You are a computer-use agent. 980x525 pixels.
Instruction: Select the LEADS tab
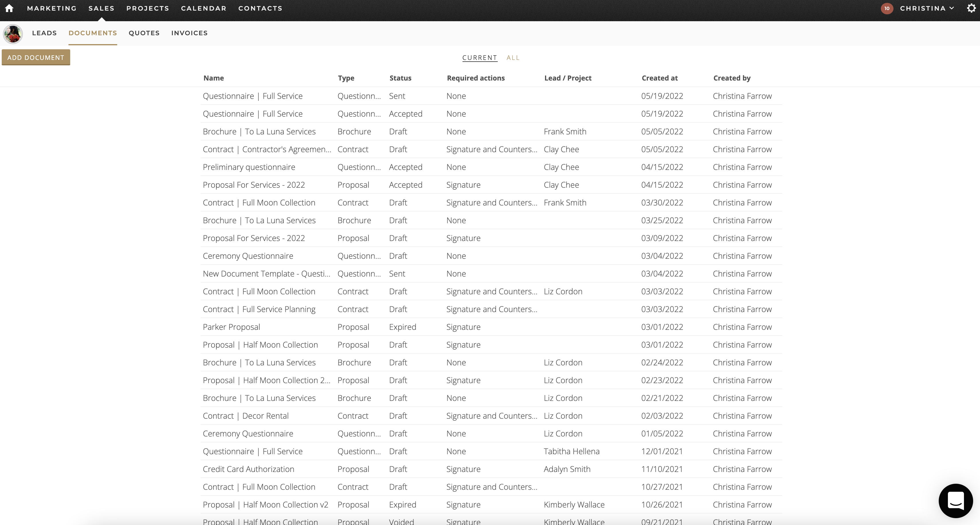point(44,33)
